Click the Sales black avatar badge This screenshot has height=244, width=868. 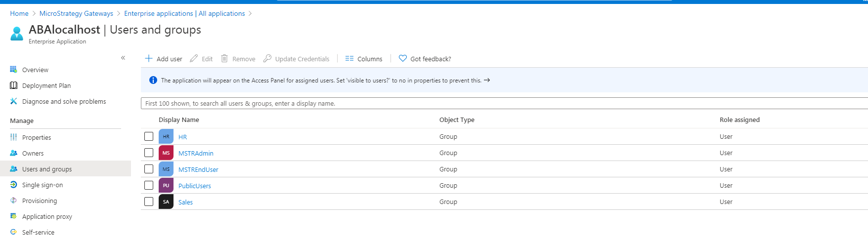click(166, 202)
